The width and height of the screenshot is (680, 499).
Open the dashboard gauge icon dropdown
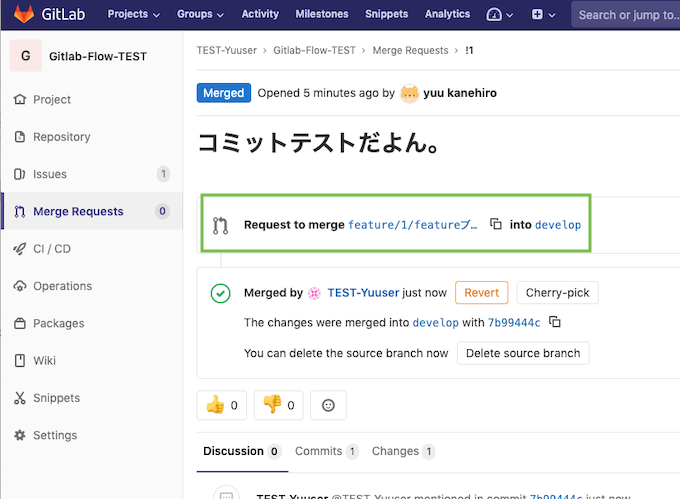coord(499,15)
